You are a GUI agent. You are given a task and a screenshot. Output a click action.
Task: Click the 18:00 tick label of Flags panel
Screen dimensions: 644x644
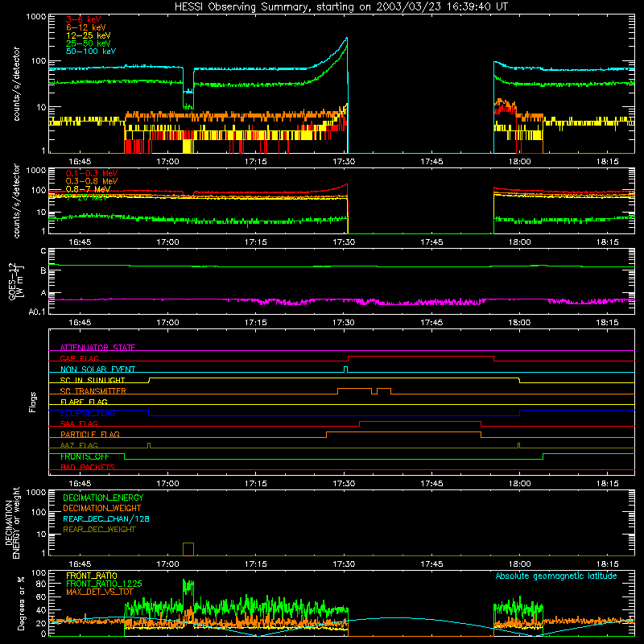519,484
